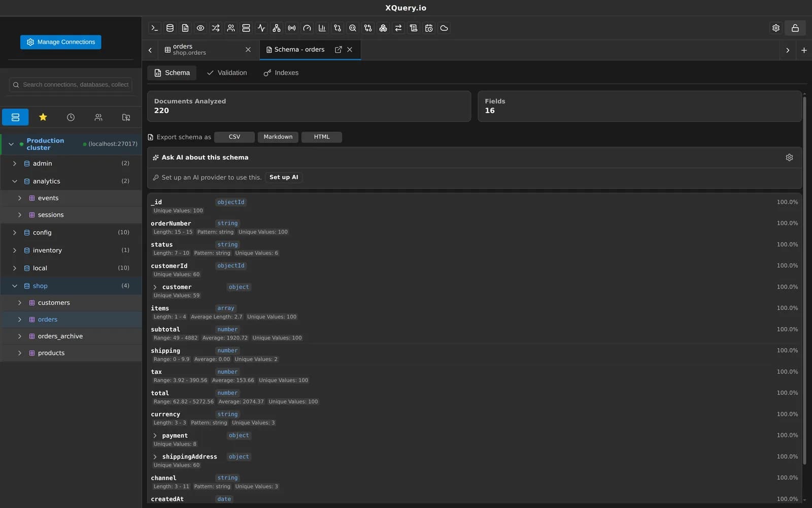Open the calendar clock scheduler icon
This screenshot has width=812, height=508.
[x=429, y=28]
